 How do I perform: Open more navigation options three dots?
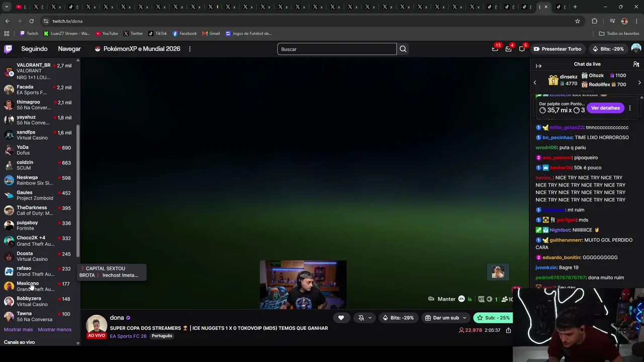click(x=190, y=49)
